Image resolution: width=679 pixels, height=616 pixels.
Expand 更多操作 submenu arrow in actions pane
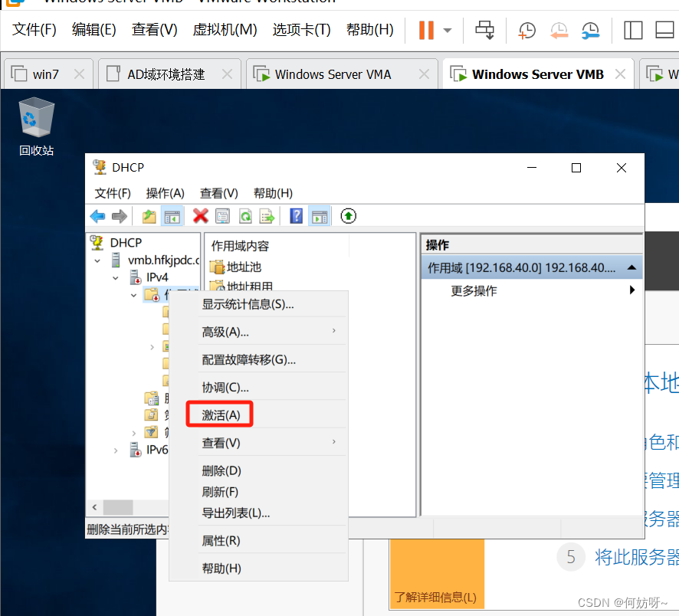click(x=632, y=290)
